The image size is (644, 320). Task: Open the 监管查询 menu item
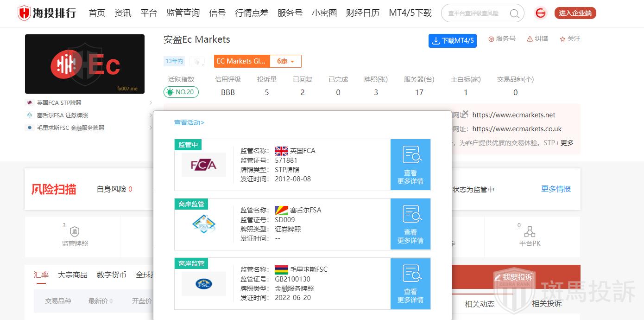(x=183, y=13)
